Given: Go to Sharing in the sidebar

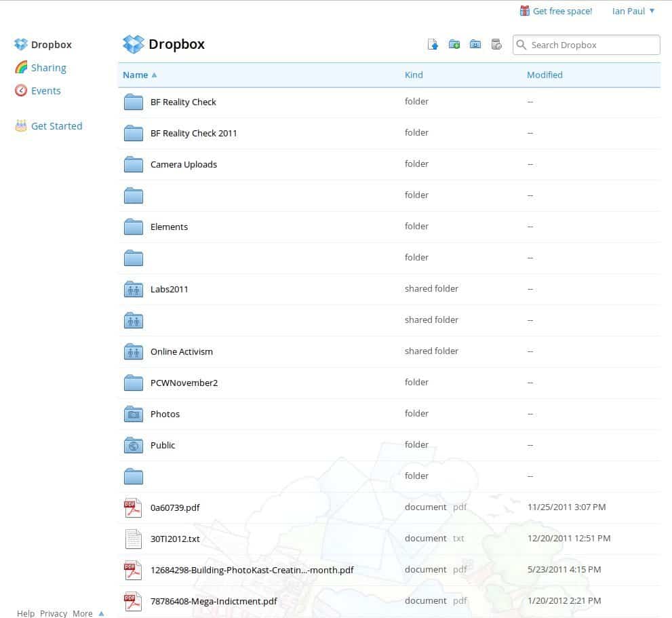Looking at the screenshot, I should pos(48,68).
